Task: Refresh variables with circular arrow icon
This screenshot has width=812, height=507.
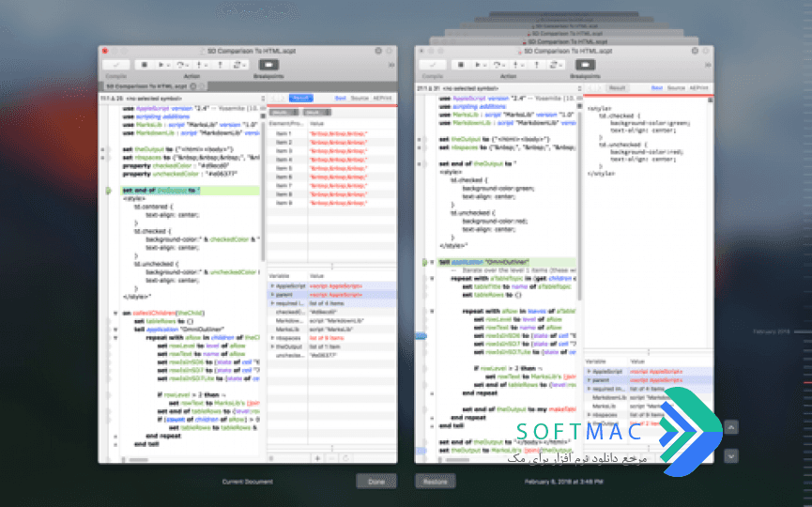Action: [x=345, y=458]
